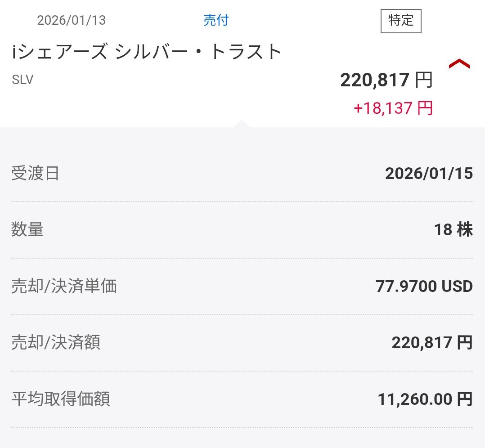Screen dimensions: 485x448
Task: Select the trade date 2026/01/13
Action: (71, 21)
